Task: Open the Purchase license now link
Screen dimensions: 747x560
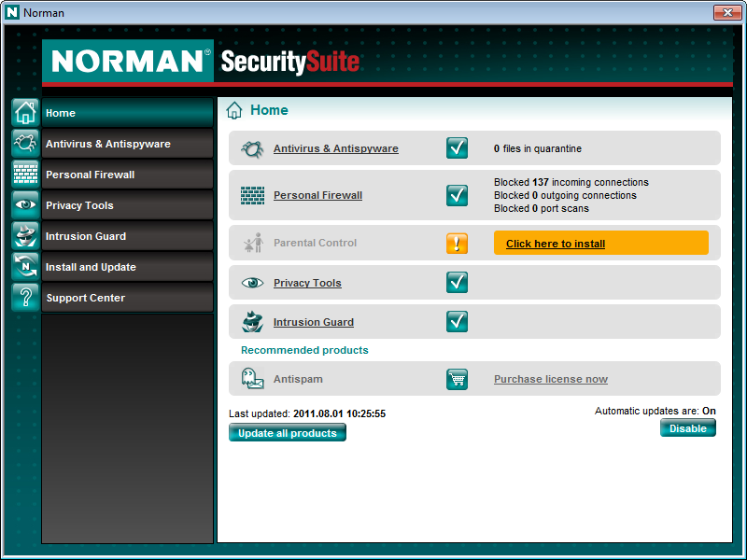Action: [550, 379]
